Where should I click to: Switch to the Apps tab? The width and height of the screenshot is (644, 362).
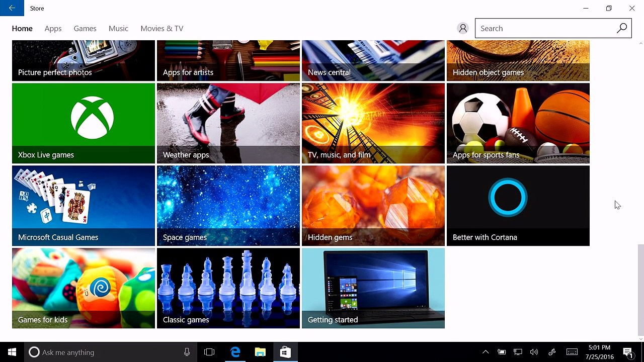53,28
